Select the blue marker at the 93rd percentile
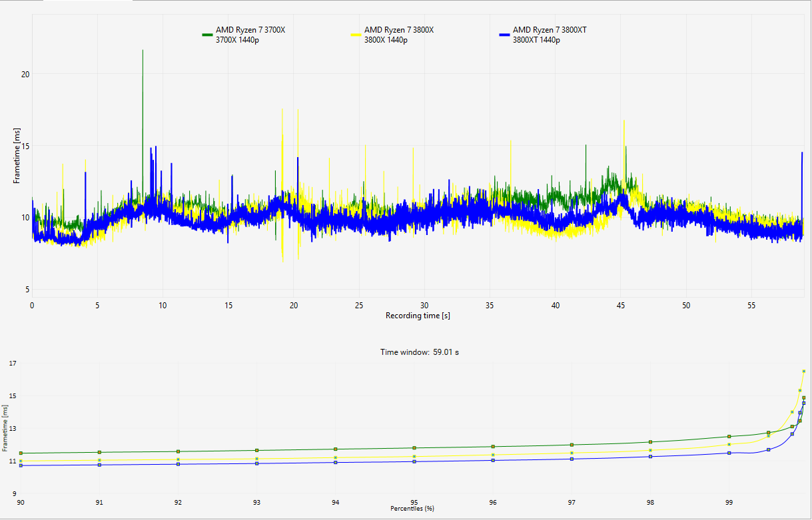 (256, 463)
